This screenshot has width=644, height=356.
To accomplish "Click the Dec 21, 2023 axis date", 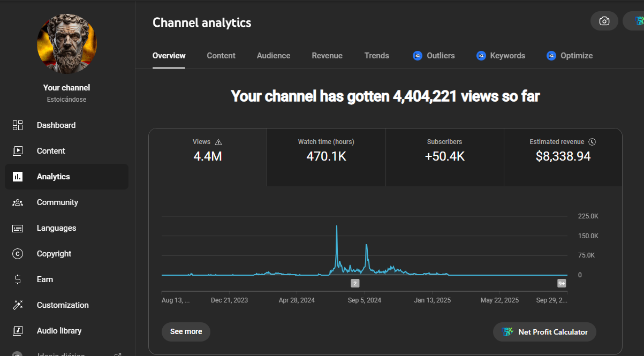I will coord(230,300).
